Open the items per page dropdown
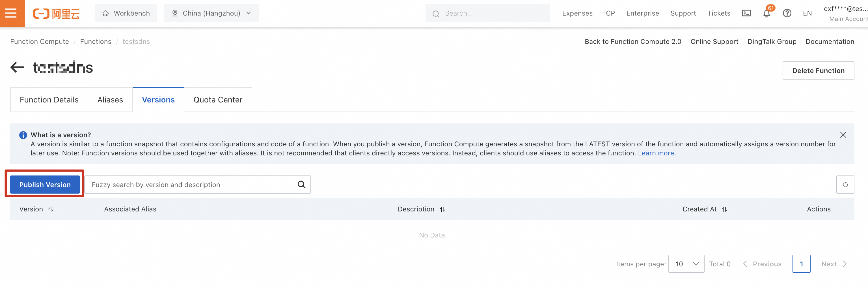The width and height of the screenshot is (868, 287). click(686, 264)
